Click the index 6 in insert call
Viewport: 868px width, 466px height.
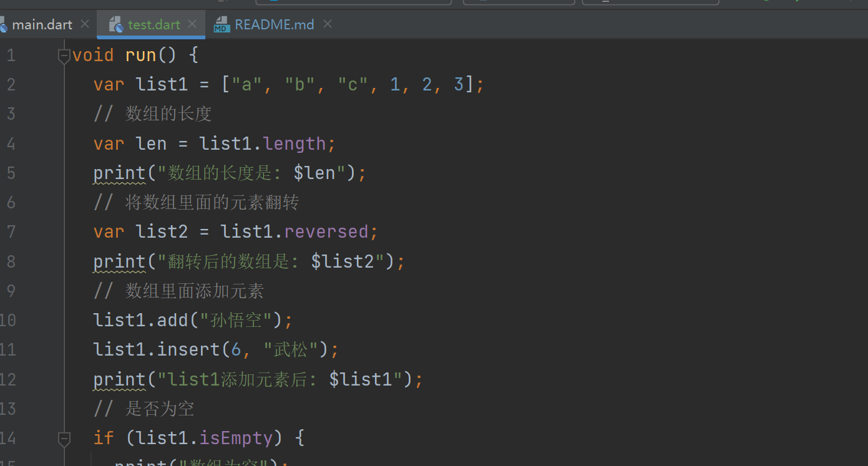coord(236,349)
